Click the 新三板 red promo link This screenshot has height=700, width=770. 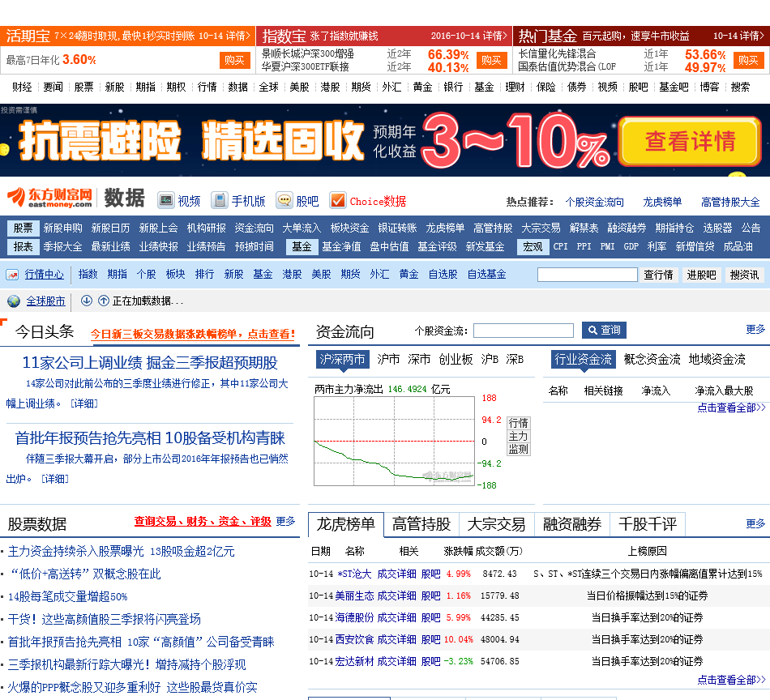click(x=193, y=335)
